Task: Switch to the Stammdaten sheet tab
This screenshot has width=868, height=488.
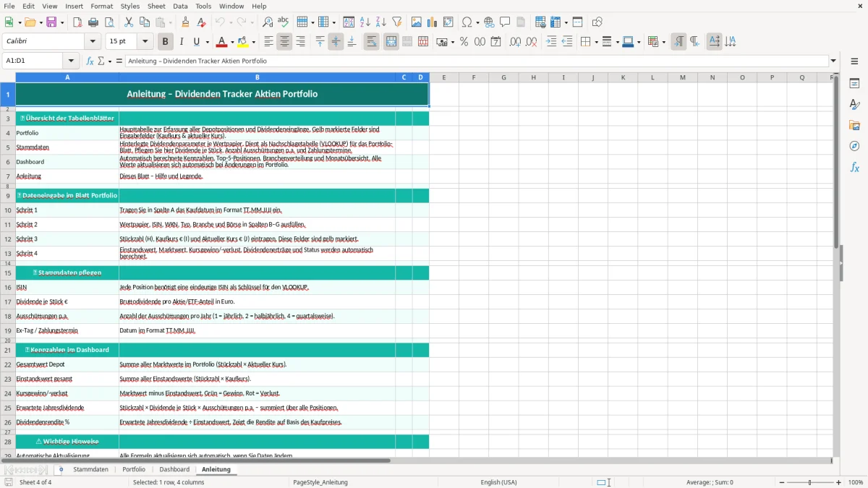Action: point(91,469)
